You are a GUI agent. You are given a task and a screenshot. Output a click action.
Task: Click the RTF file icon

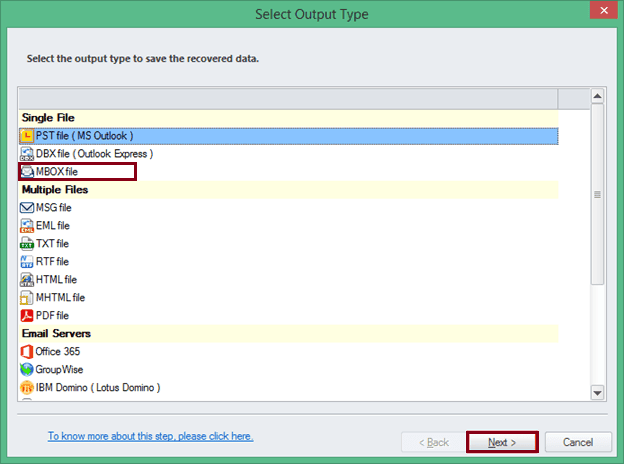click(27, 261)
